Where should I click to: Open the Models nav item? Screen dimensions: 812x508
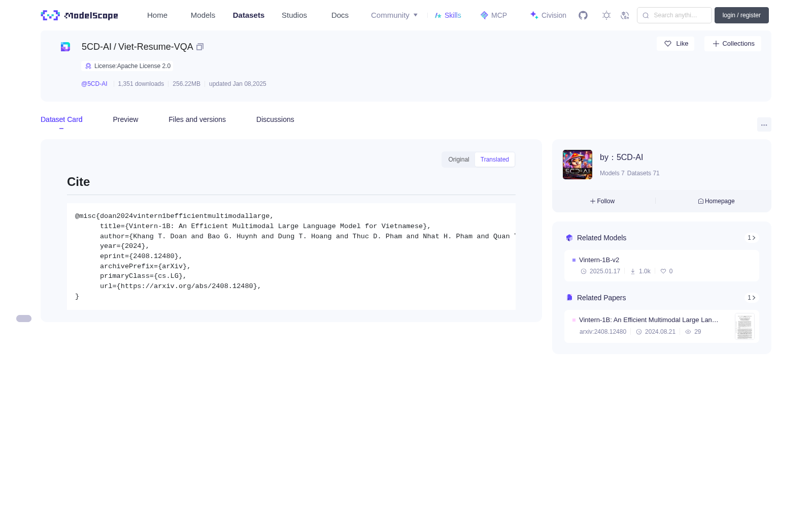[203, 15]
